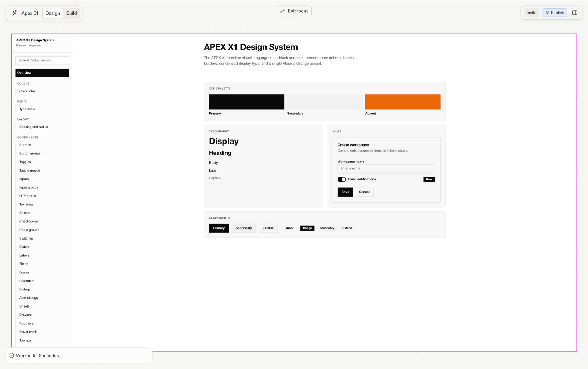Open Spacing and radius in sidebar
588x369 pixels.
pyautogui.click(x=34, y=127)
